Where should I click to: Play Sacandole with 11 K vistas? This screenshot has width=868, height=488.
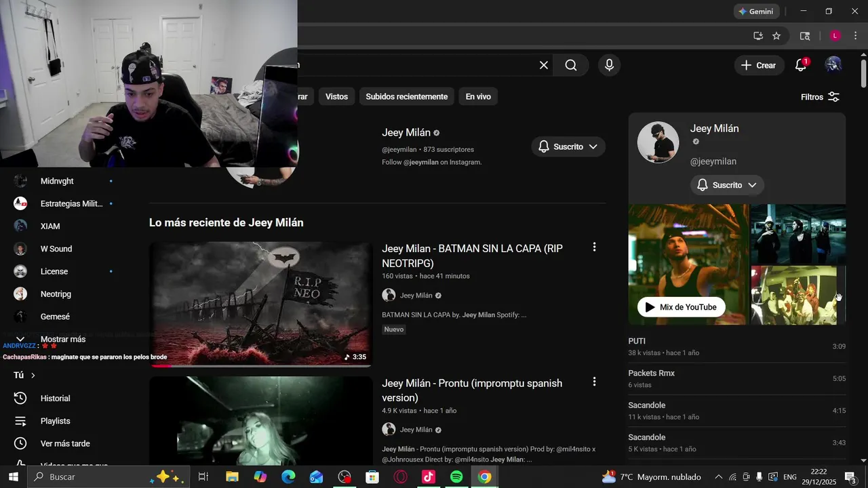point(737,411)
